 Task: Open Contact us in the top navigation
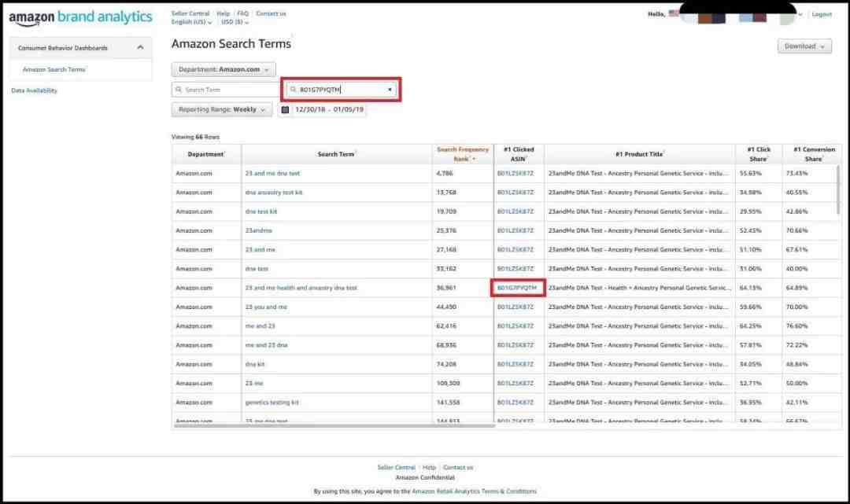(x=271, y=13)
